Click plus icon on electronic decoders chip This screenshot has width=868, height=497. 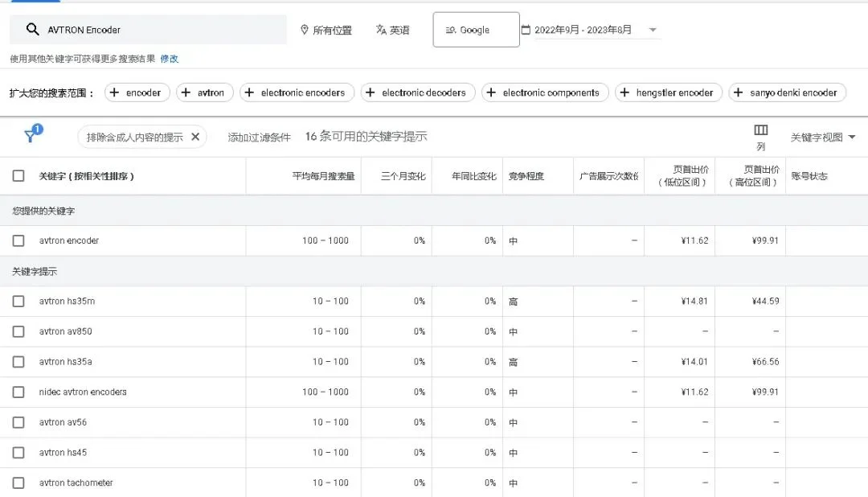tap(371, 92)
